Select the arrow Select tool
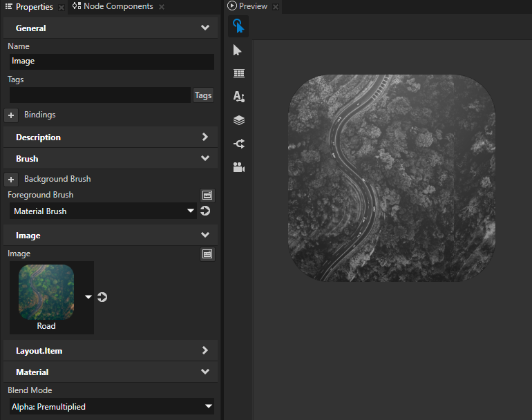This screenshot has height=420, width=532. point(238,50)
